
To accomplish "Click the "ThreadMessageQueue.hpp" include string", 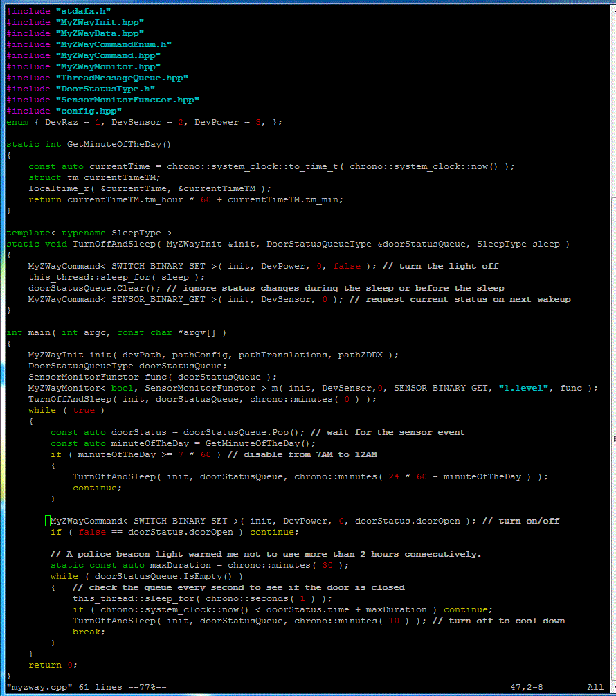I will coord(122,78).
